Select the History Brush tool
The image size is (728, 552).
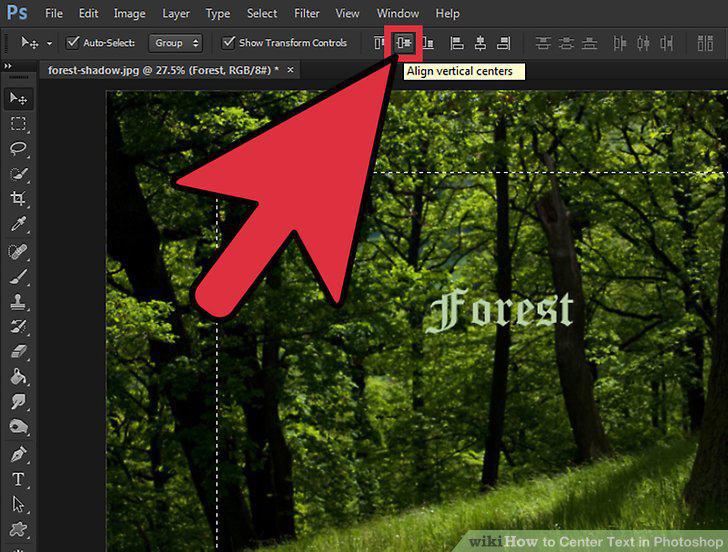(x=19, y=327)
